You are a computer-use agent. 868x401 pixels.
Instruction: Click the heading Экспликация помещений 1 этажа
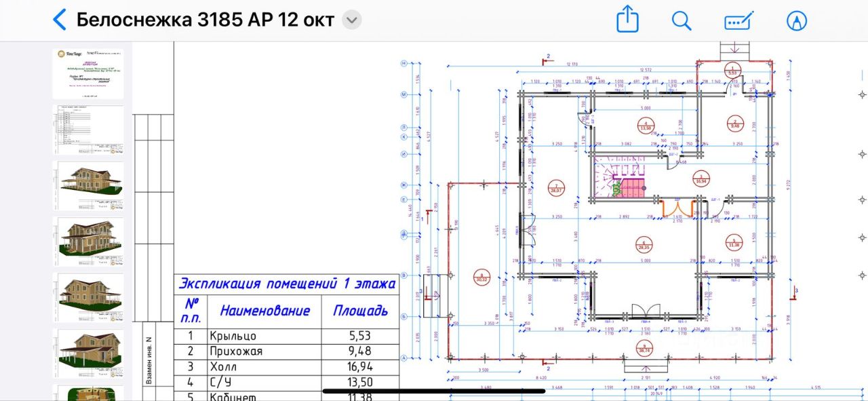285,283
